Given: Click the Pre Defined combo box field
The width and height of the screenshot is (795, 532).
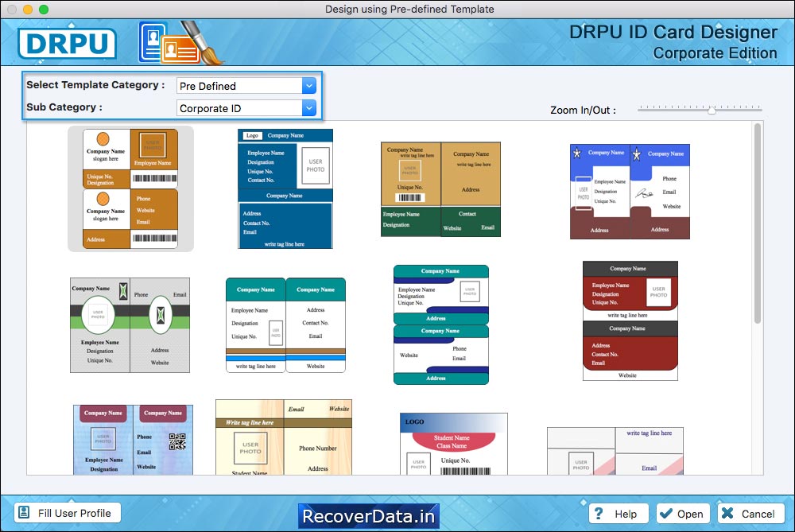Looking at the screenshot, I should 246,86.
